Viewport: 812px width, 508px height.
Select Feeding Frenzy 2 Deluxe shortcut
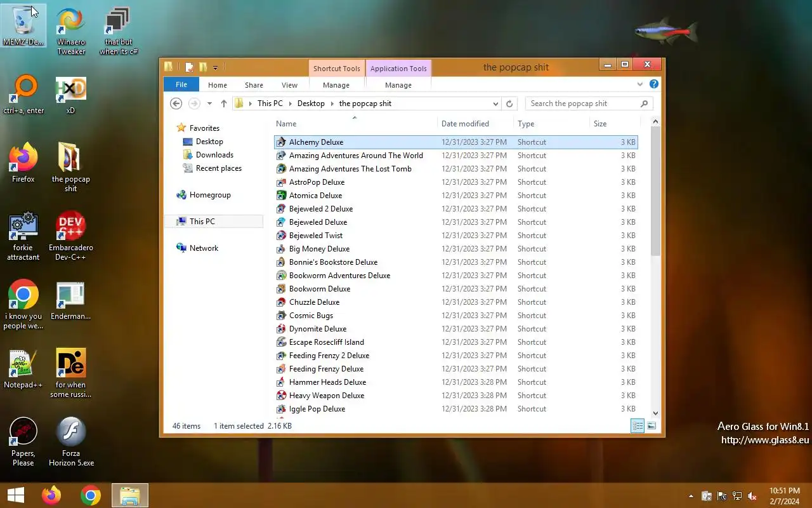455,356
